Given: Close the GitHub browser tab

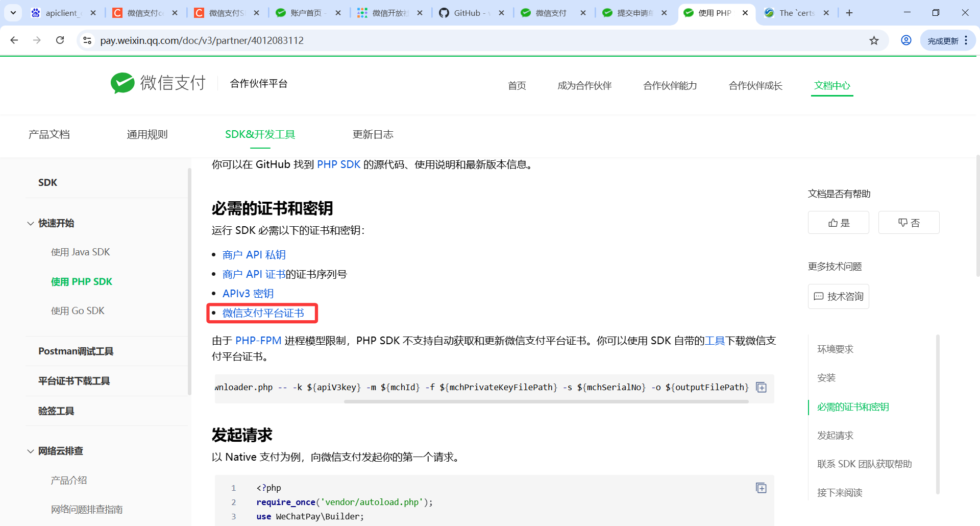Looking at the screenshot, I should point(501,13).
